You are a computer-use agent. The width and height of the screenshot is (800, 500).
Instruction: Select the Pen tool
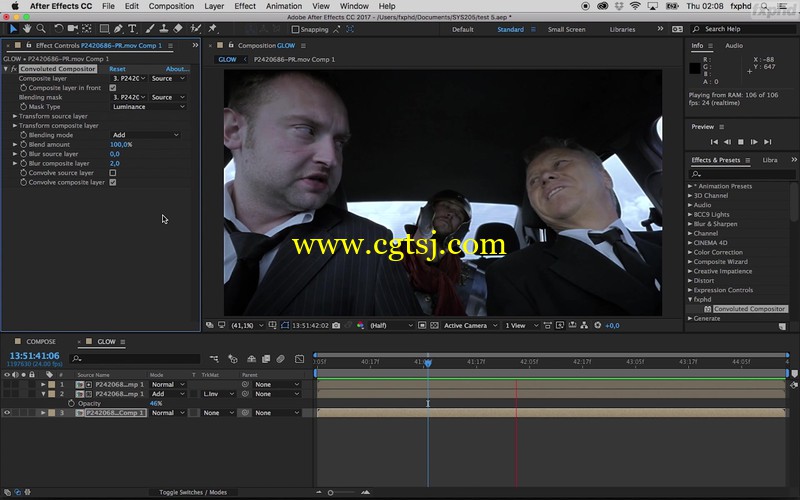click(118, 29)
